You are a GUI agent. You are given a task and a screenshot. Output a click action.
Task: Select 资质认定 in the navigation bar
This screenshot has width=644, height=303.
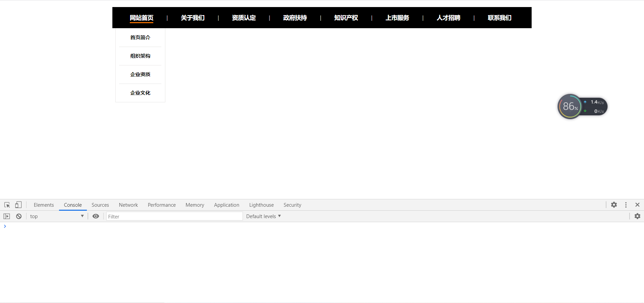(x=244, y=18)
